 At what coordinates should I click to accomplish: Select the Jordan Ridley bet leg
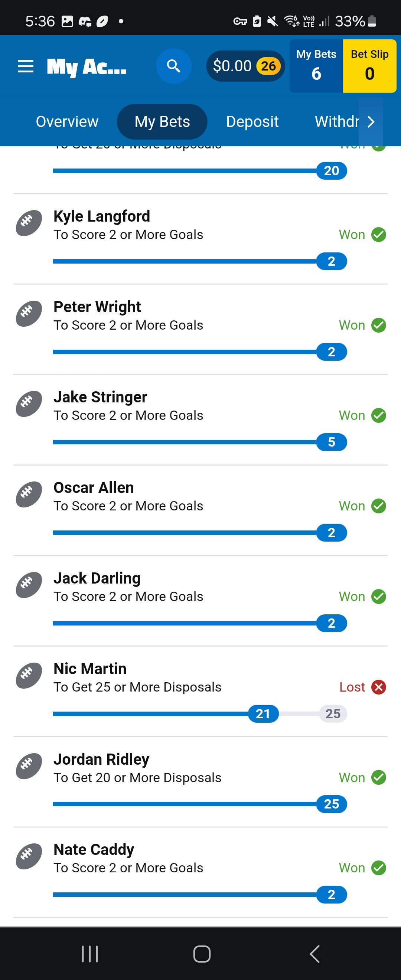[x=200, y=782]
